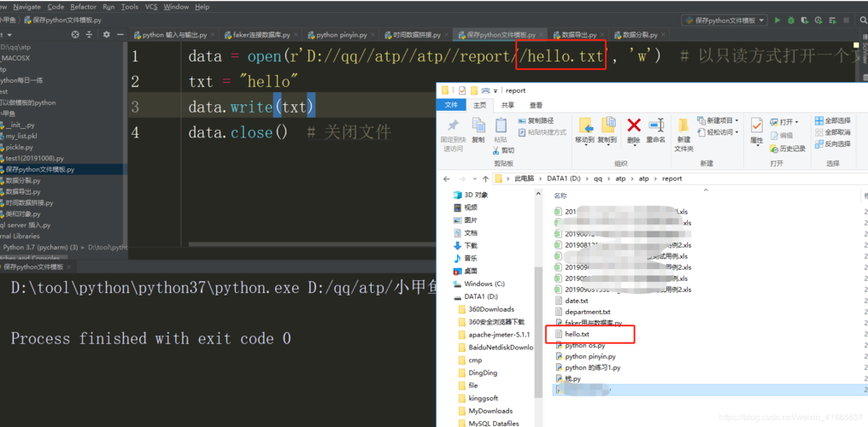Open the 共享 (Share) tab in Explorer
The width and height of the screenshot is (868, 427).
[507, 105]
